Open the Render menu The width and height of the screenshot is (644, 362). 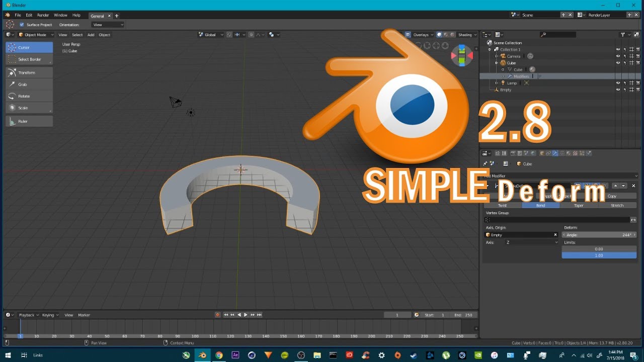43,15
